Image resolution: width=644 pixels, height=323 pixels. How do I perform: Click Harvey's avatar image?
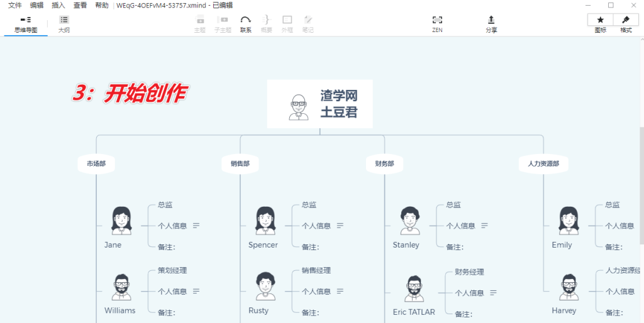pyautogui.click(x=569, y=287)
